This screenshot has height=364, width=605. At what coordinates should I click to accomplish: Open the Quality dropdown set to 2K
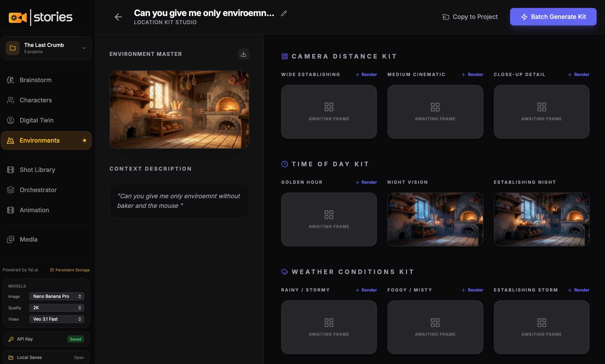click(x=57, y=308)
